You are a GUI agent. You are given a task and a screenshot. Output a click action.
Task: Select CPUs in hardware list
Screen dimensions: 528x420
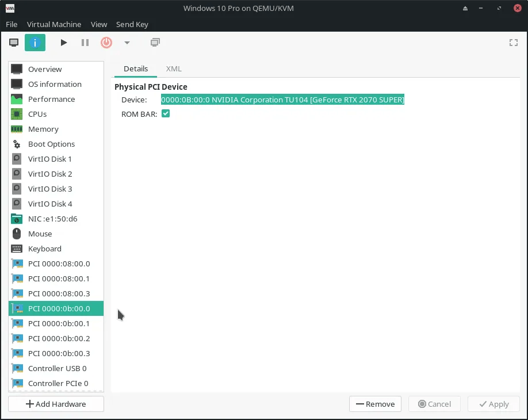coord(56,114)
